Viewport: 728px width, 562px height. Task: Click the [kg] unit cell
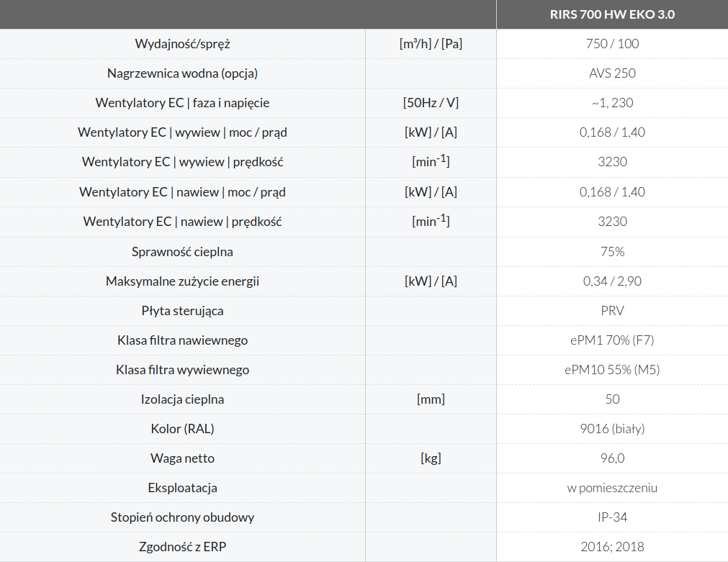pos(431,458)
